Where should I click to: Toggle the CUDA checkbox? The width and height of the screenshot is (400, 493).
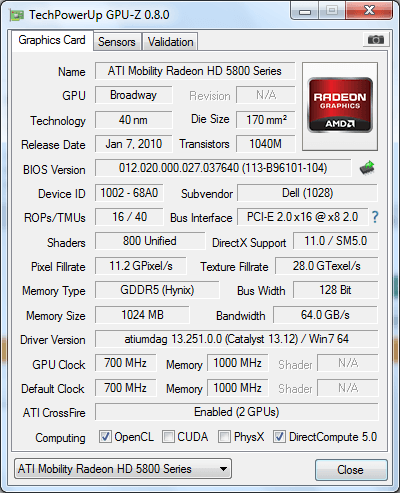[x=168, y=436]
